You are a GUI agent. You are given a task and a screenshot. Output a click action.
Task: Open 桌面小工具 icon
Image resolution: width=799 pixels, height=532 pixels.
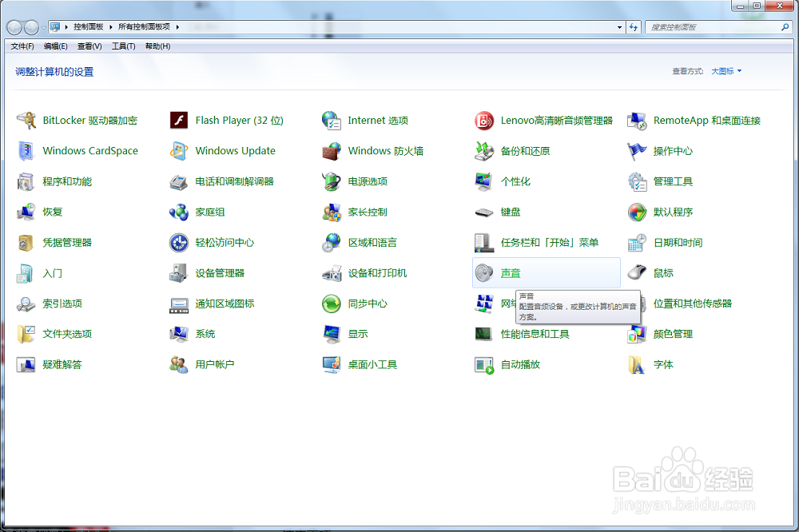point(332,365)
